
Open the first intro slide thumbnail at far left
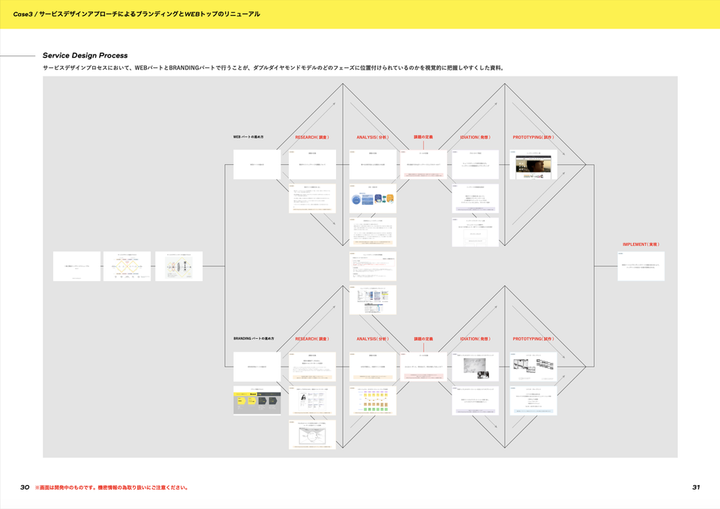(x=77, y=266)
